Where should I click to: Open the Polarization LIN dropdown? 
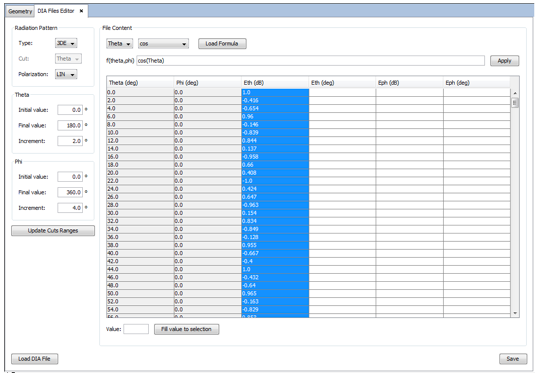[66, 74]
